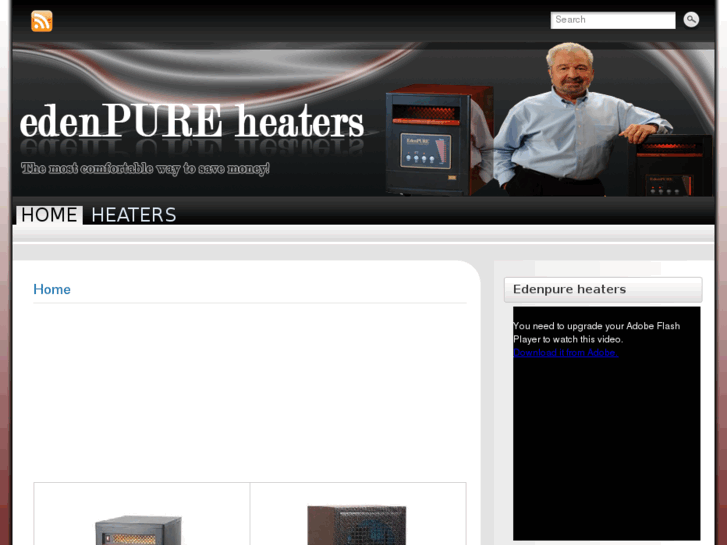Click the magnifier search button
727x545 pixels.
pos(691,19)
